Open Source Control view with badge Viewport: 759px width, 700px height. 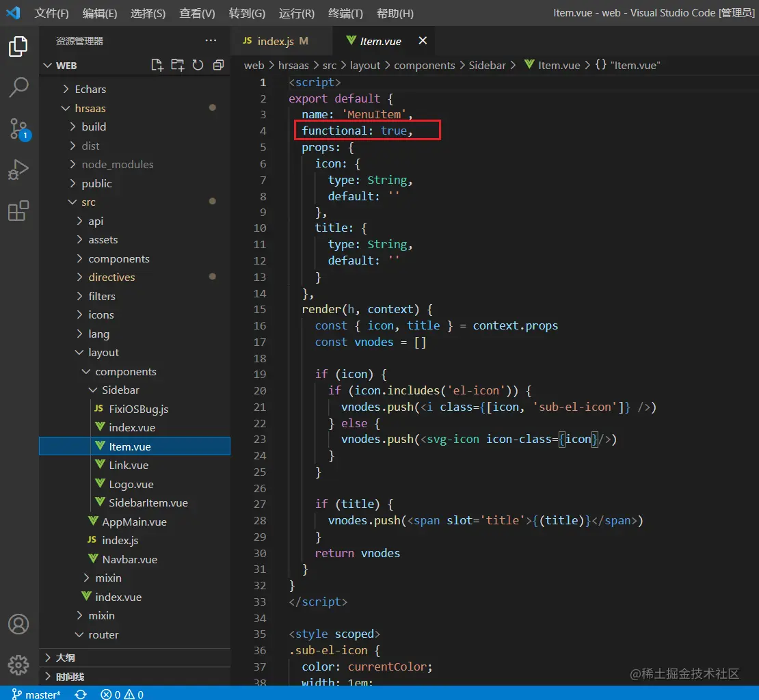[x=18, y=129]
